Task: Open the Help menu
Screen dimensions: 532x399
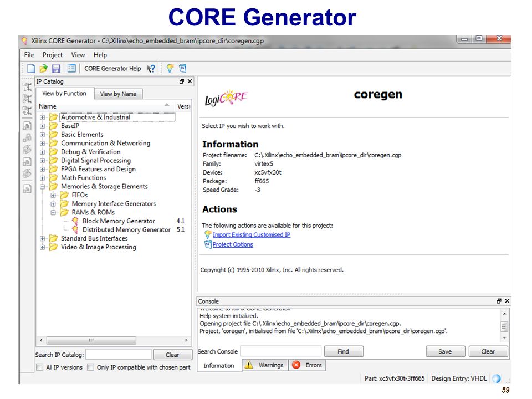Action: [100, 55]
